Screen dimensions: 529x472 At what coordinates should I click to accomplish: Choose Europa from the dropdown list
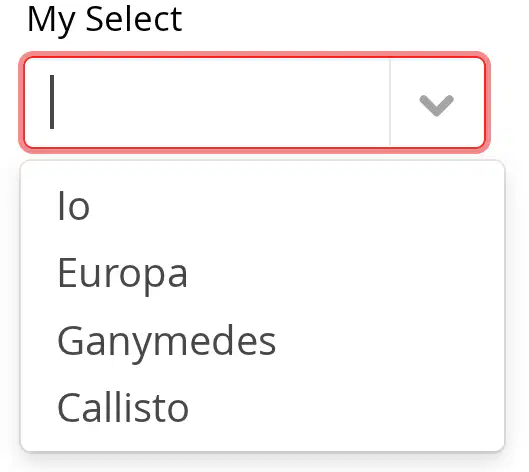[262, 273]
